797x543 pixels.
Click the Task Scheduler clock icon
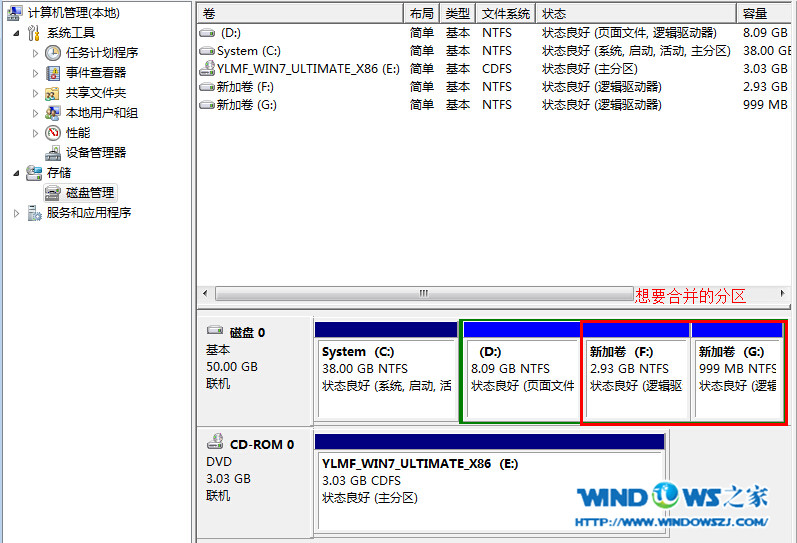tap(53, 53)
